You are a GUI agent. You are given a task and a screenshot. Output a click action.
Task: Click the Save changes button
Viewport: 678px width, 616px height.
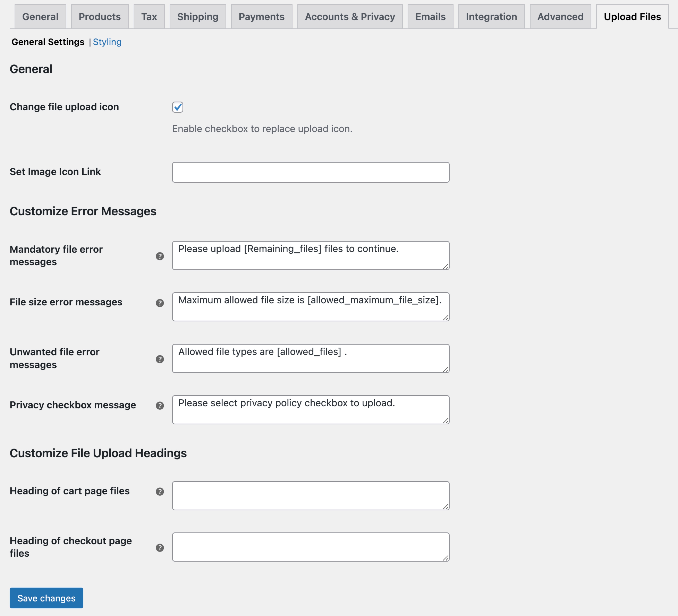coord(46,598)
